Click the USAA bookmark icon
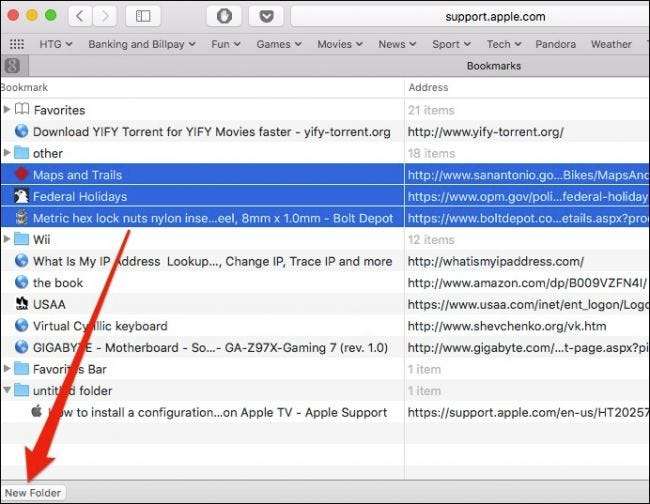650x504 pixels. [21, 304]
